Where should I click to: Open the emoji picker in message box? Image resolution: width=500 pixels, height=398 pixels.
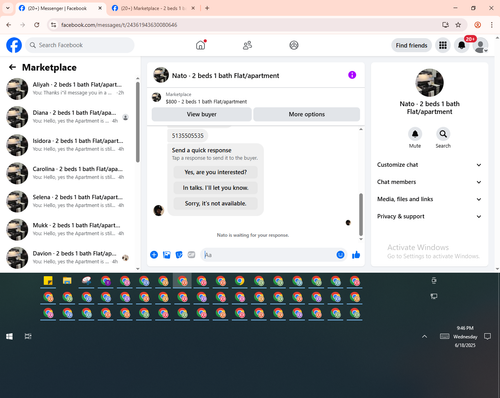340,255
